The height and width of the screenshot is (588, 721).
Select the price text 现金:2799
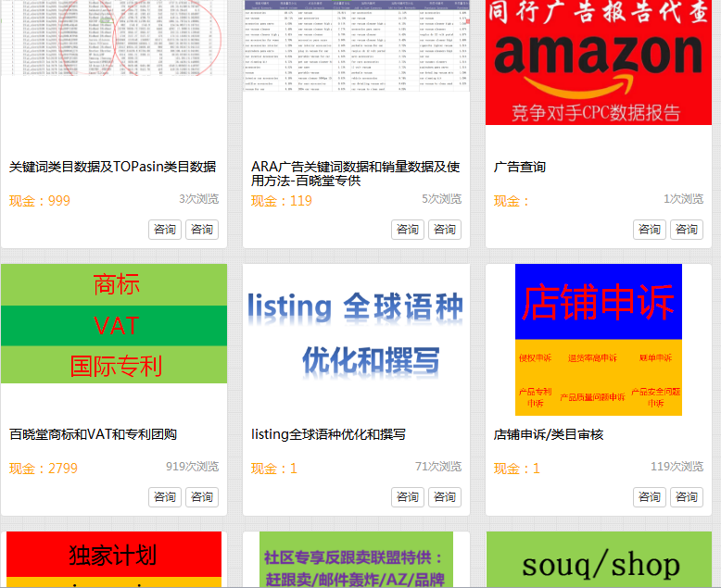[44, 469]
